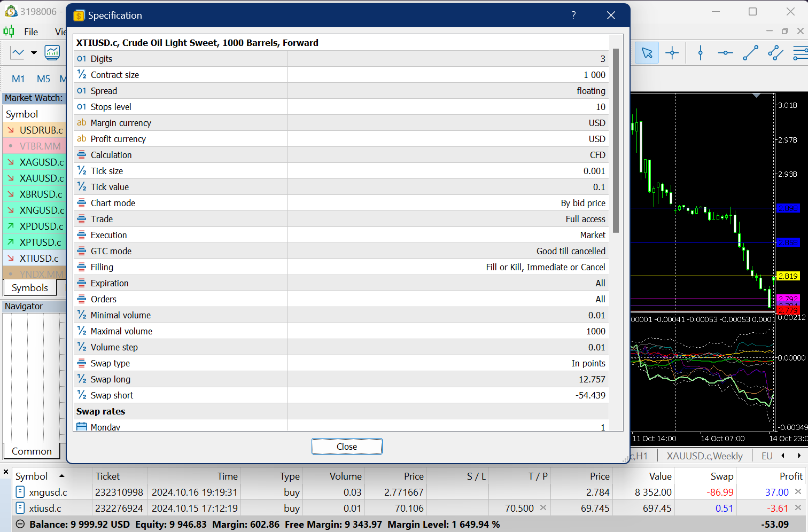Select XNGUSD.c in Market Watch
The width and height of the screenshot is (808, 532).
click(34, 210)
